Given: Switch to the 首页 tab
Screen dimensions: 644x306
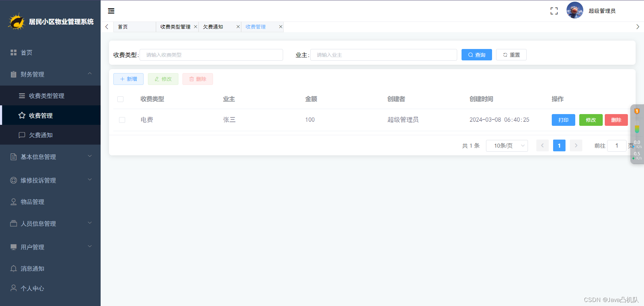Looking at the screenshot, I should tap(122, 27).
